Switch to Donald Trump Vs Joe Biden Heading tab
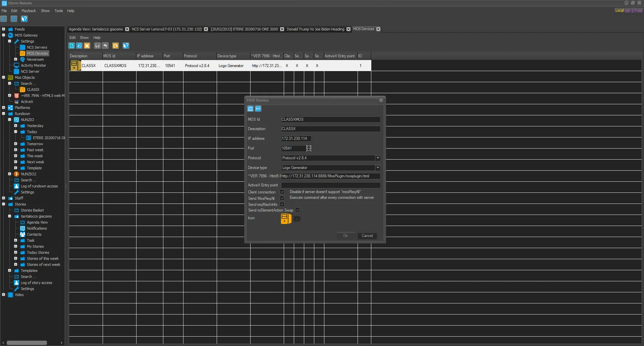 [x=315, y=29]
